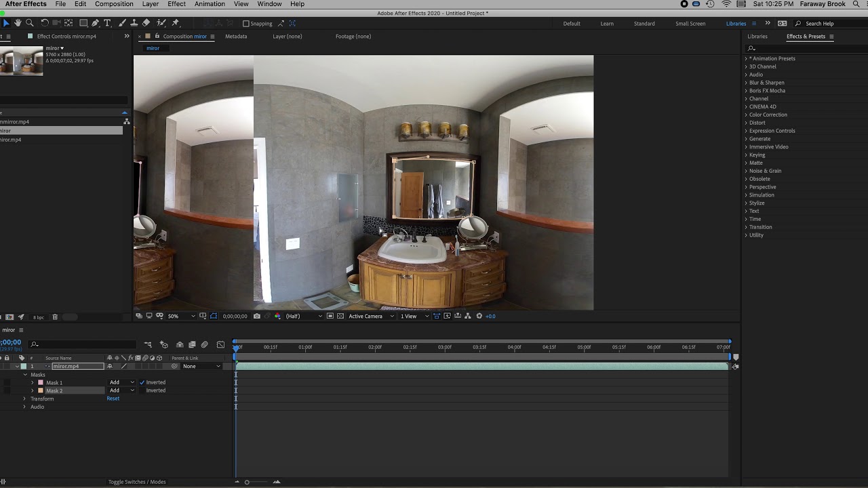Viewport: 868px width, 488px height.
Task: Switch to the Libraries panel tab
Action: (x=757, y=36)
